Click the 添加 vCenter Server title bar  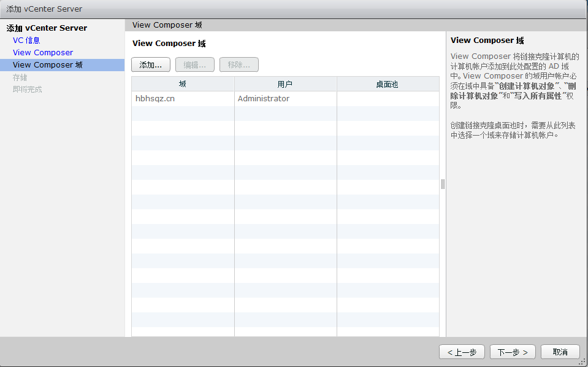pyautogui.click(x=294, y=9)
